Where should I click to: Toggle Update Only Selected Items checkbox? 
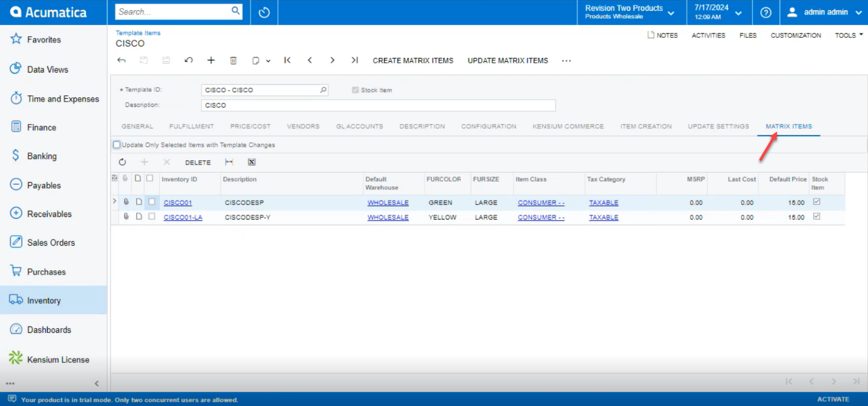click(x=117, y=145)
